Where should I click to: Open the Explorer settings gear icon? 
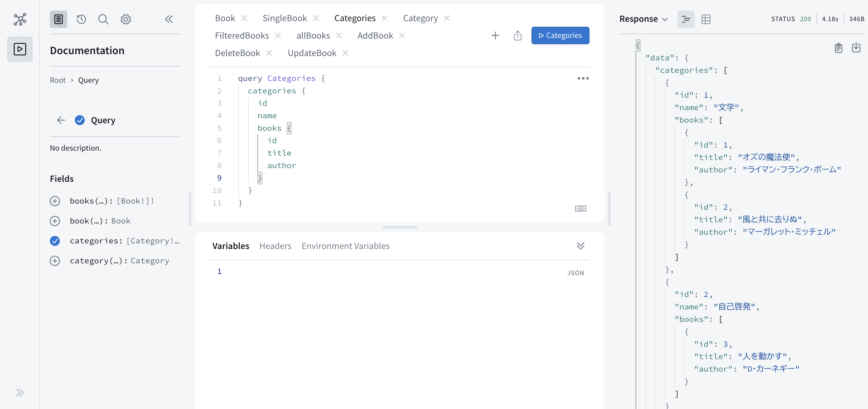[126, 19]
